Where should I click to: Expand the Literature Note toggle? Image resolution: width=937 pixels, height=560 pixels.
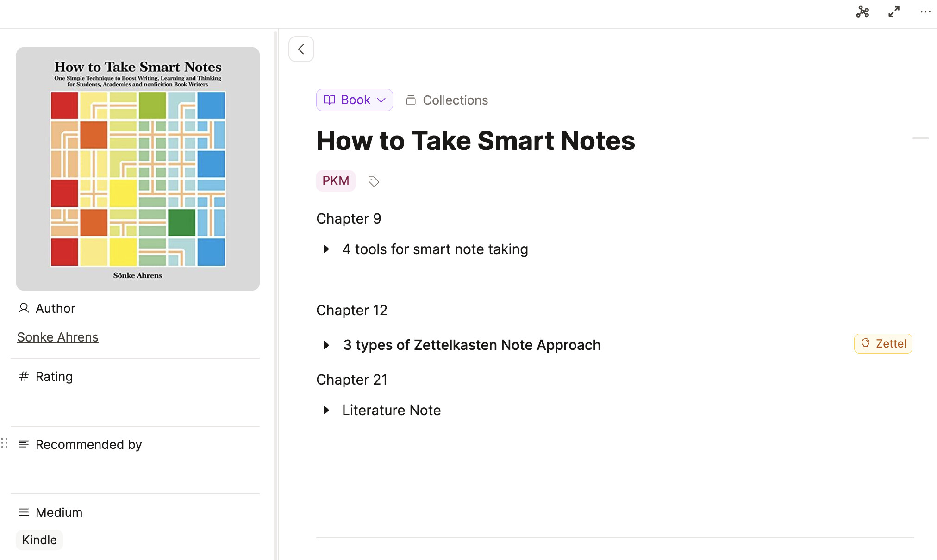tap(326, 410)
